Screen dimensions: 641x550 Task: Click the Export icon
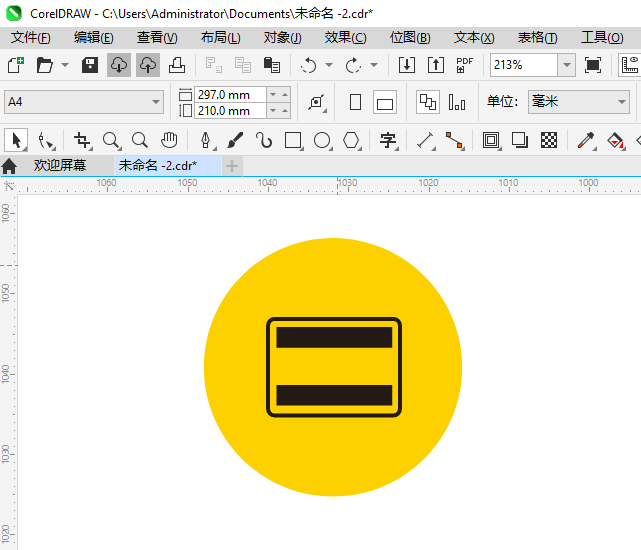(436, 65)
